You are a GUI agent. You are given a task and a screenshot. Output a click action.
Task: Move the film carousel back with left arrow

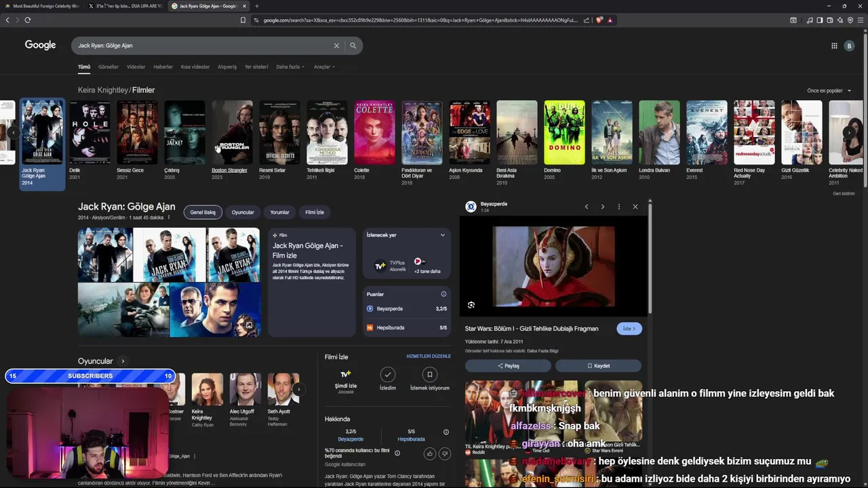(13, 133)
